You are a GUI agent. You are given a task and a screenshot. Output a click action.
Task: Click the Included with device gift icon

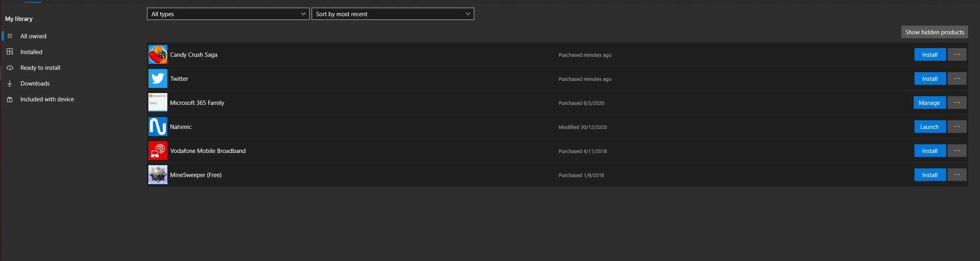pyautogui.click(x=10, y=99)
